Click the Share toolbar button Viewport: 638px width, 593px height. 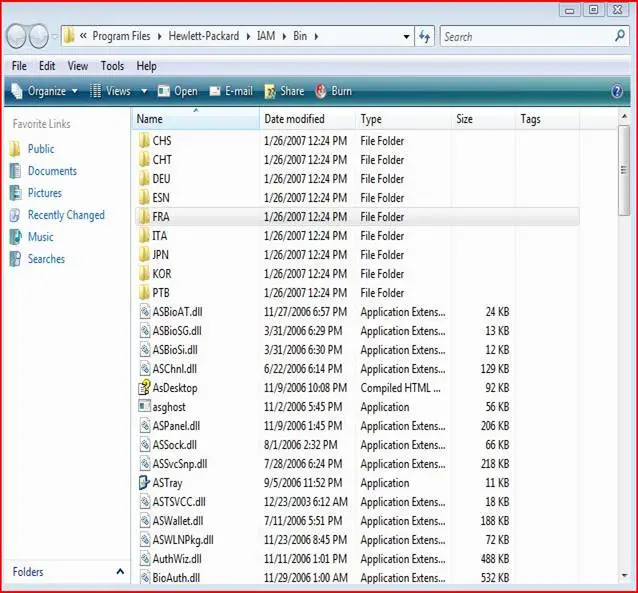[x=284, y=91]
